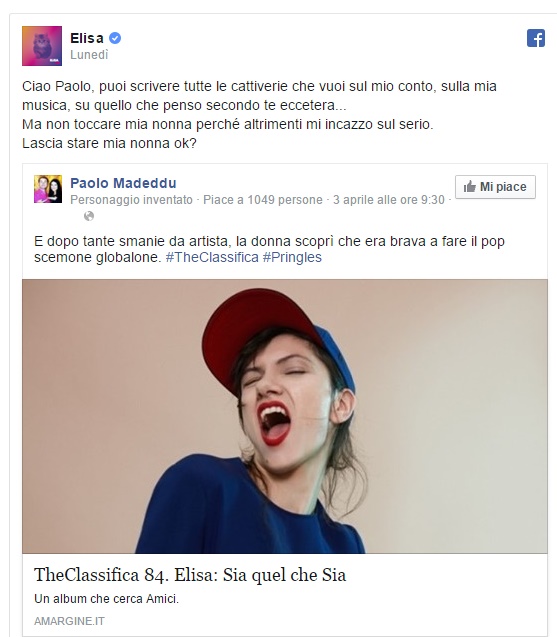The width and height of the screenshot is (557, 637).
Task: Open the #TheClassifica hashtag
Action: [x=212, y=258]
